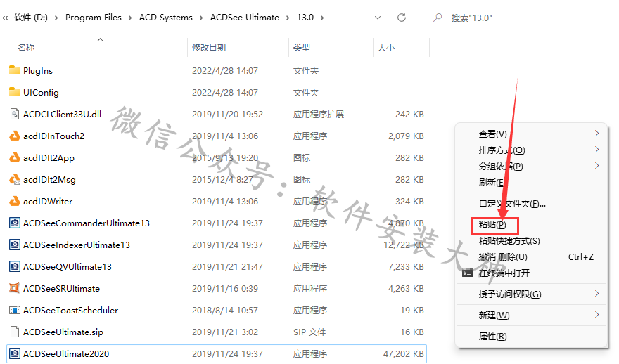Navigate to ACDSee Ultimate breadcrumb

click(244, 18)
